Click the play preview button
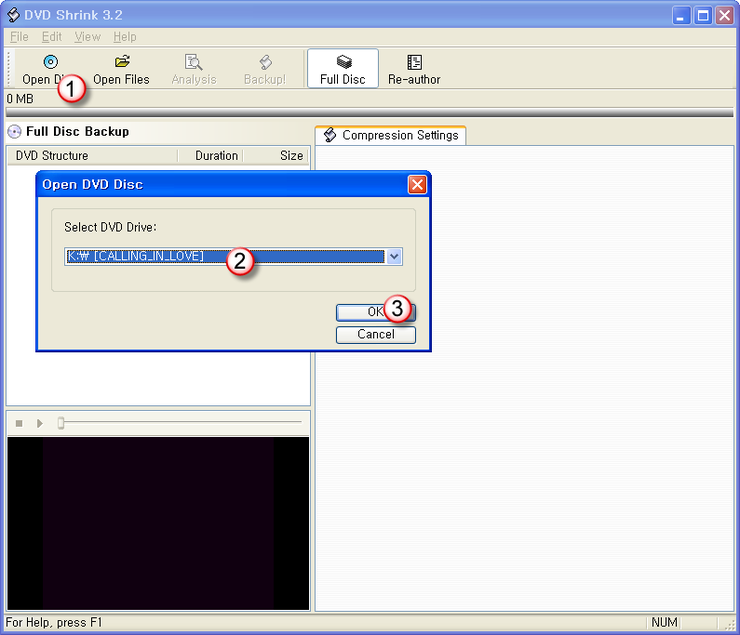Image resolution: width=740 pixels, height=635 pixels. click(40, 423)
